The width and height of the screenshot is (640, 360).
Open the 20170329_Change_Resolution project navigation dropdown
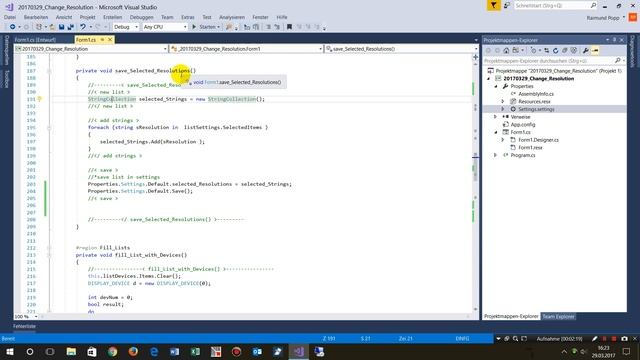(x=91, y=49)
